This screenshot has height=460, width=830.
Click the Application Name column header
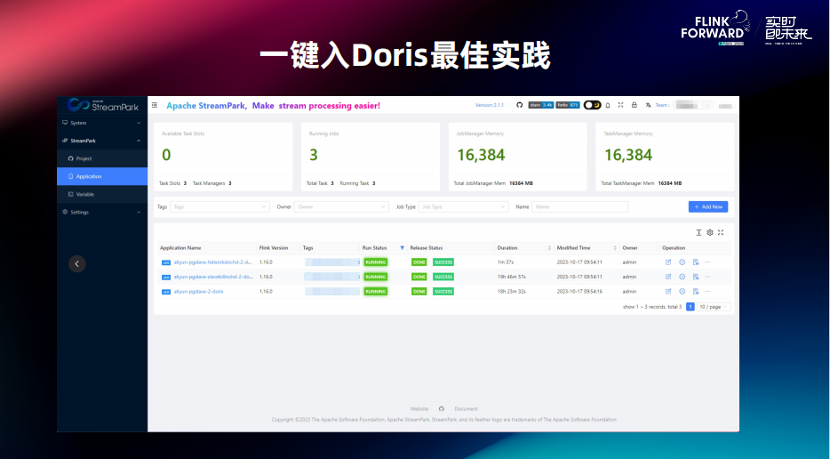pos(181,248)
